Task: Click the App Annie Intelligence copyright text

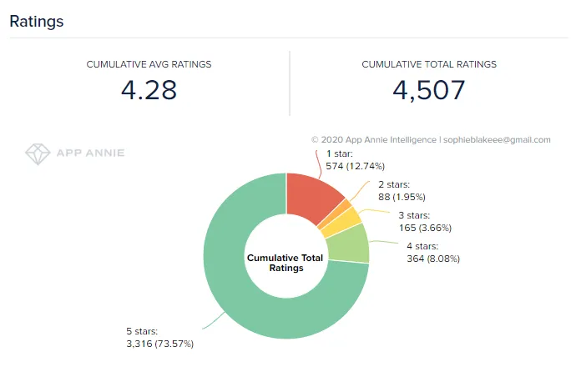Action: pyautogui.click(x=374, y=140)
